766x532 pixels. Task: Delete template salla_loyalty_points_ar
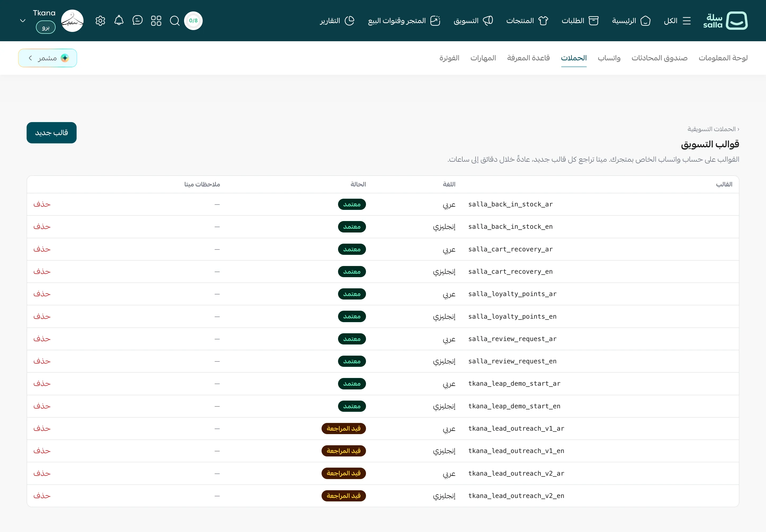coord(42,294)
